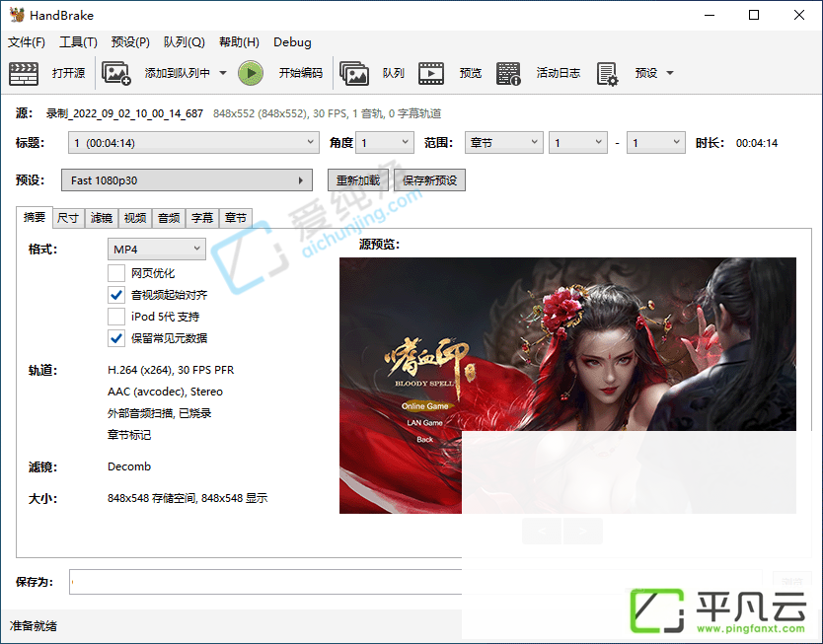Click the 848x548 存储空间 size text

pyautogui.click(x=187, y=498)
